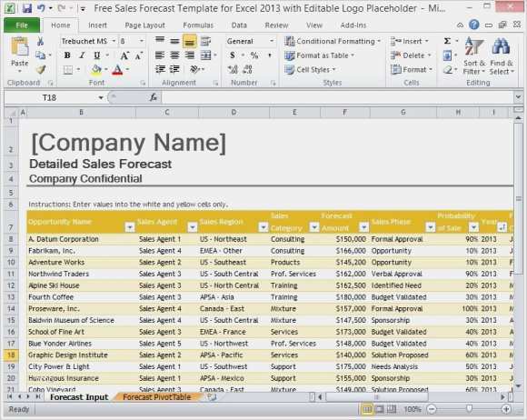This screenshot has height=420, width=527.
Task: Click the Accounting dollar format icon
Action: pyautogui.click(x=233, y=55)
